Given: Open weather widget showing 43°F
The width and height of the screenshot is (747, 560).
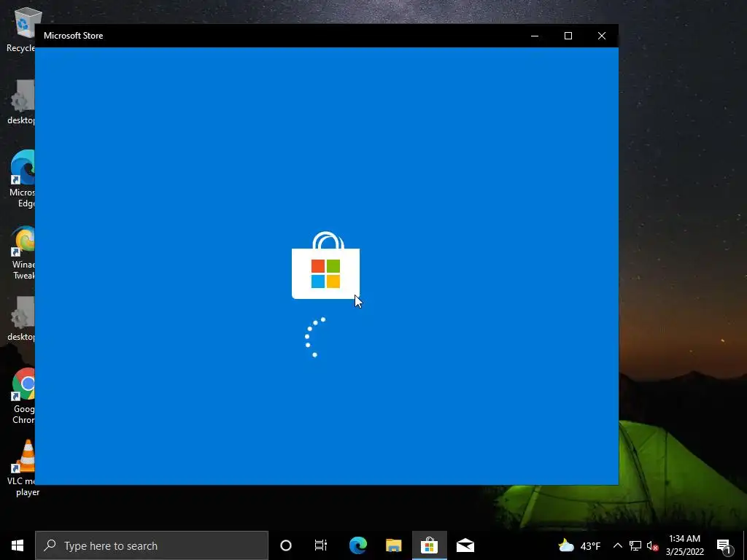Looking at the screenshot, I should tap(578, 545).
